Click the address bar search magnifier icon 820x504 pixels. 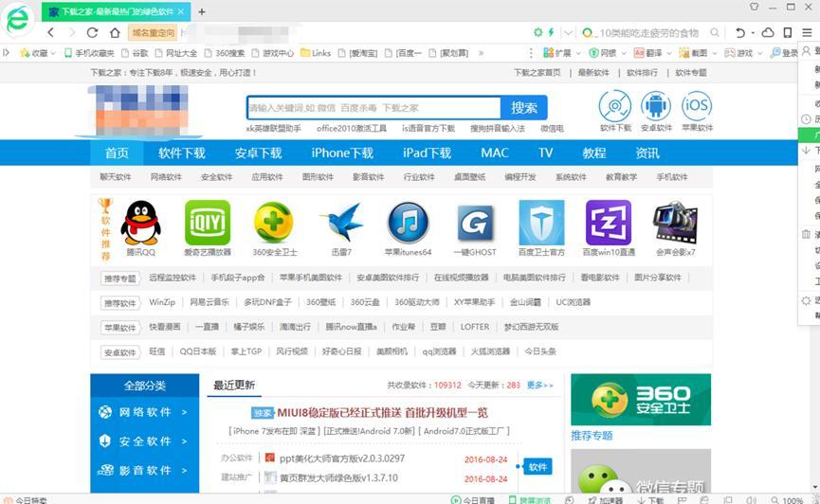[715, 32]
